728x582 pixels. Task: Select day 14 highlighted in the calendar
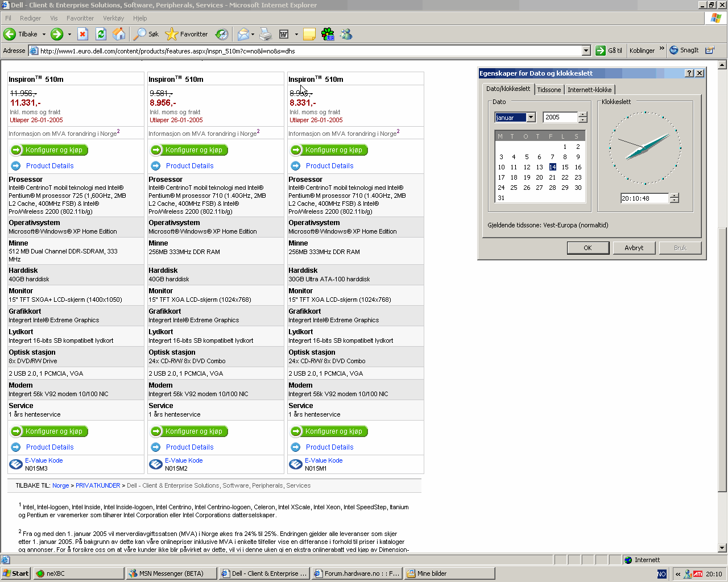click(x=552, y=167)
